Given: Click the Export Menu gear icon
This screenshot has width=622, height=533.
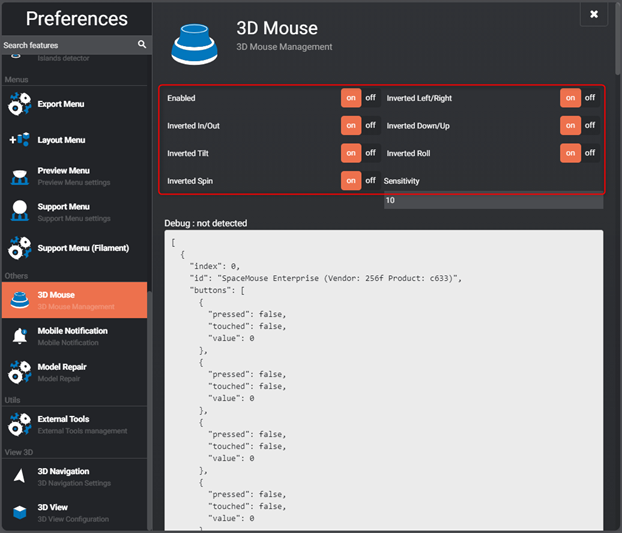Looking at the screenshot, I should coord(19,105).
